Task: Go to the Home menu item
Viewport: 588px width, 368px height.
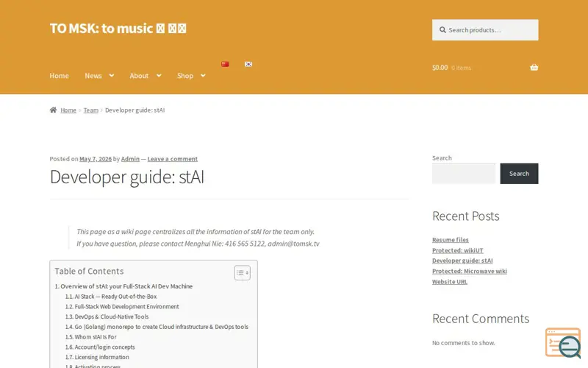Action: click(60, 76)
